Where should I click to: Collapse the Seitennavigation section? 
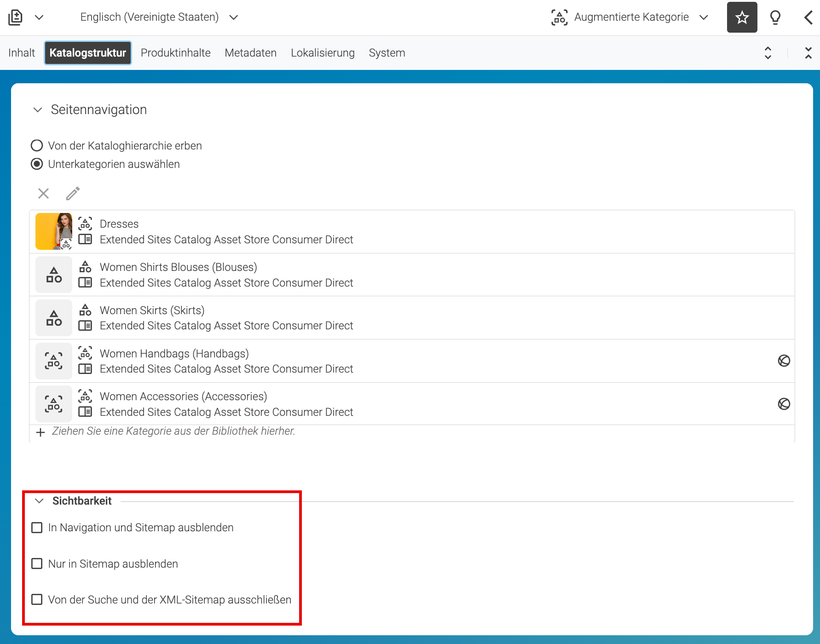point(38,110)
